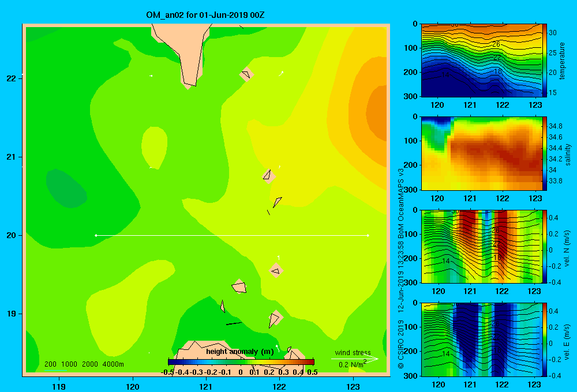Viewport: 577px width, 392px height.
Task: Click the '0.5' tick on height anomaly bar
Action: 312,372
